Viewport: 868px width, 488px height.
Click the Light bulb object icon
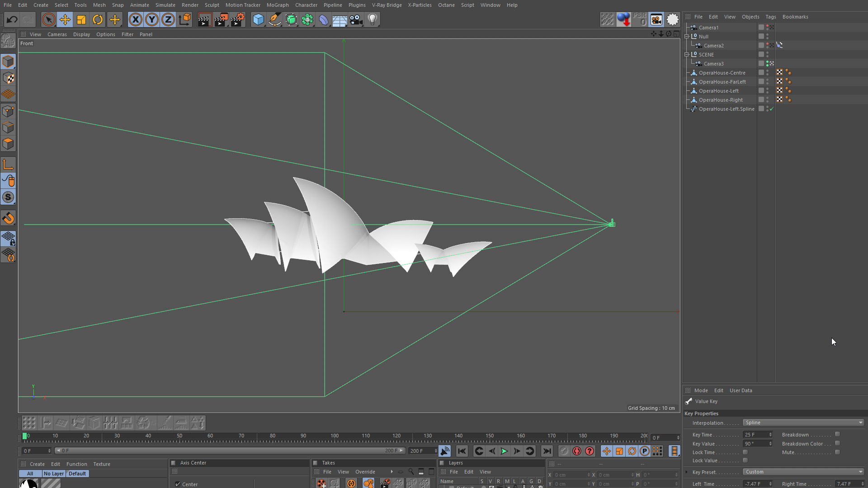[x=373, y=19]
